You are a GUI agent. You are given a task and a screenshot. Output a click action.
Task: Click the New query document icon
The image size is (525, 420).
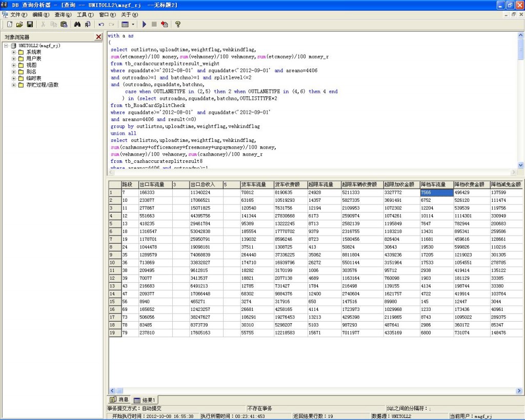pos(9,24)
